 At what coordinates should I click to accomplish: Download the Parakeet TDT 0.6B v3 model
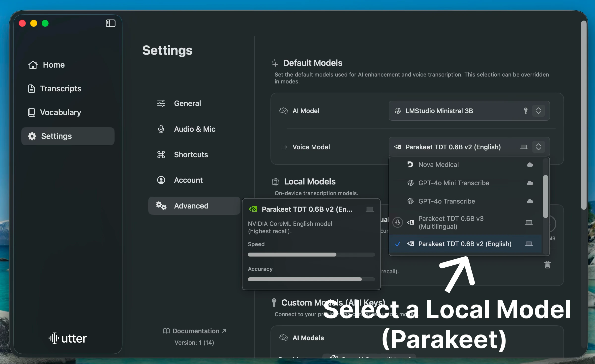[x=398, y=222]
